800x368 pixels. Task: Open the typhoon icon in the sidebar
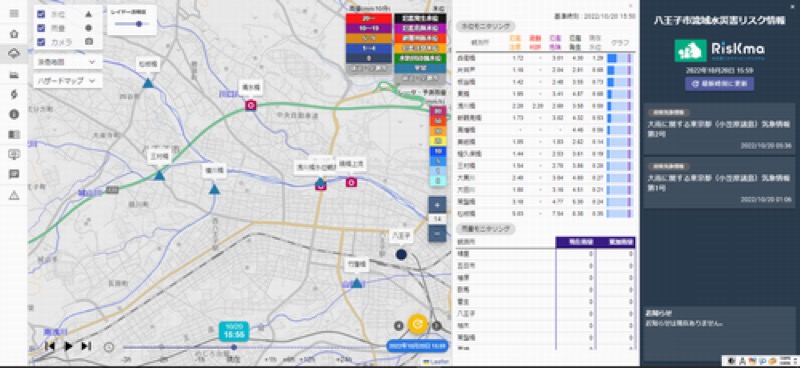point(14,94)
